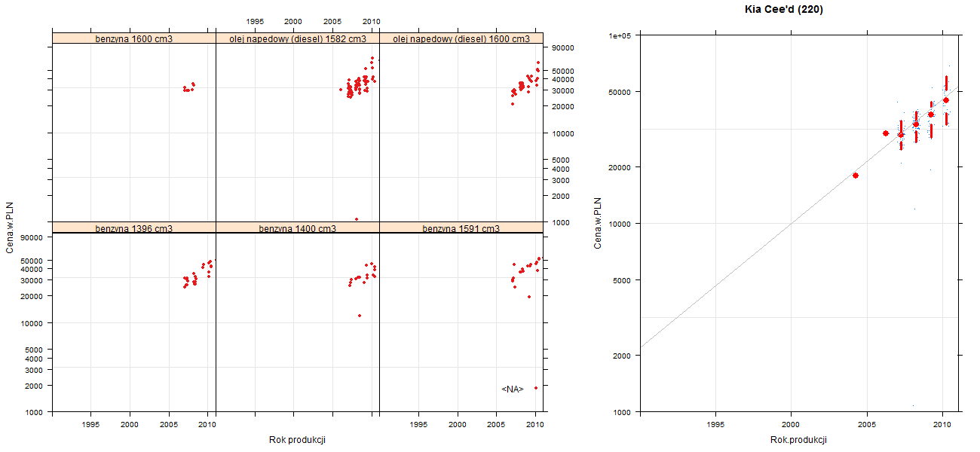Click the large red dot nearest 2005 on Kia chart
Image resolution: width=980 pixels, height=452 pixels.
click(x=856, y=176)
